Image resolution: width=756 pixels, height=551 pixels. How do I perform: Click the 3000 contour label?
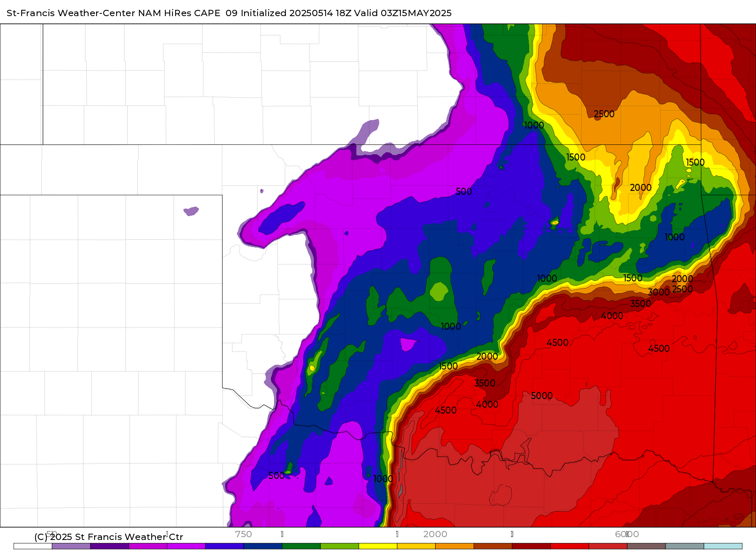coord(659,292)
